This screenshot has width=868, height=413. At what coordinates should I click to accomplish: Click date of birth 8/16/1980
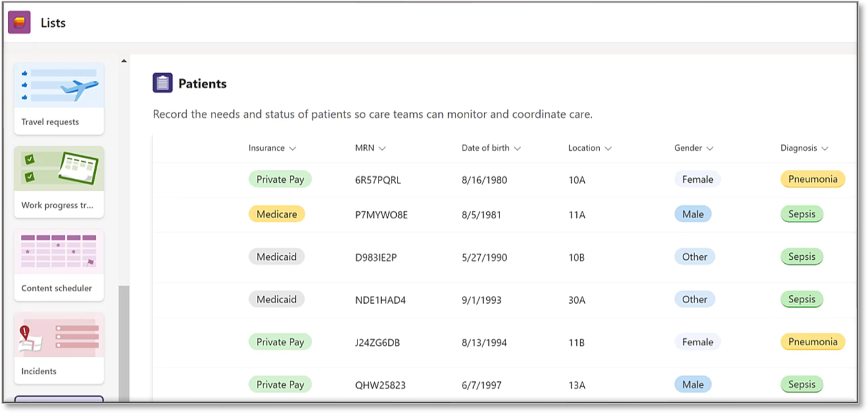click(484, 180)
